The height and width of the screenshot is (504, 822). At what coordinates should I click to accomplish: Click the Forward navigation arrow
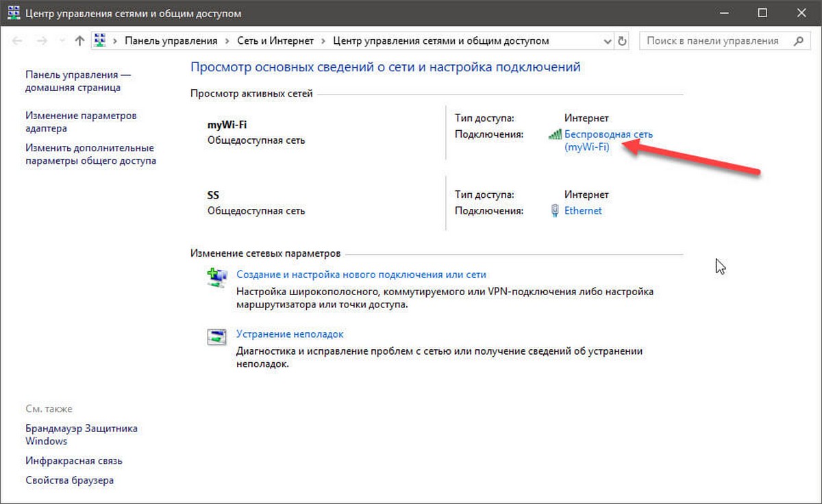pos(42,41)
